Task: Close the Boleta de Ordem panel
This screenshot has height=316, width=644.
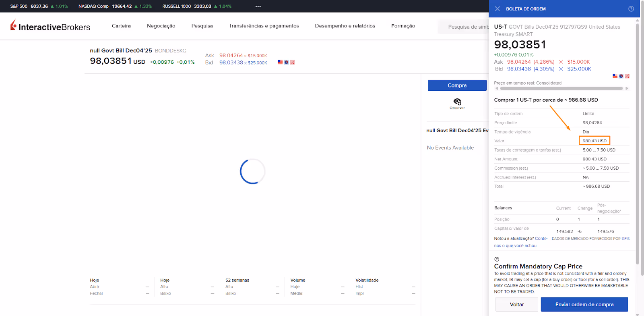Action: pos(497,9)
